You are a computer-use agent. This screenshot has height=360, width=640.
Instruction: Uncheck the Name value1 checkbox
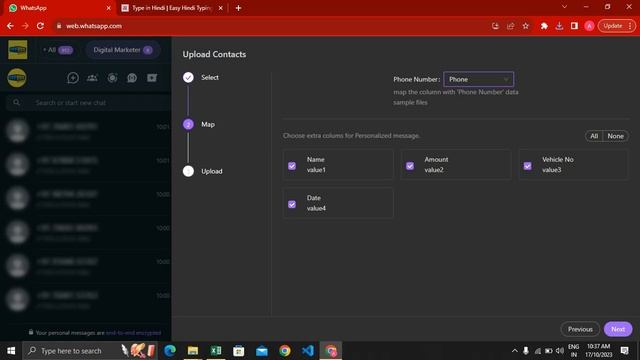292,166
